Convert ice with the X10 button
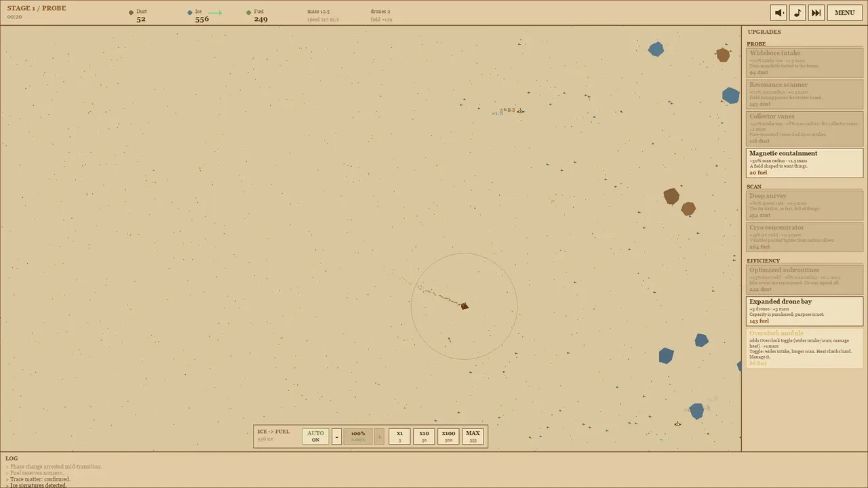Image resolution: width=868 pixels, height=488 pixels. pos(424,436)
